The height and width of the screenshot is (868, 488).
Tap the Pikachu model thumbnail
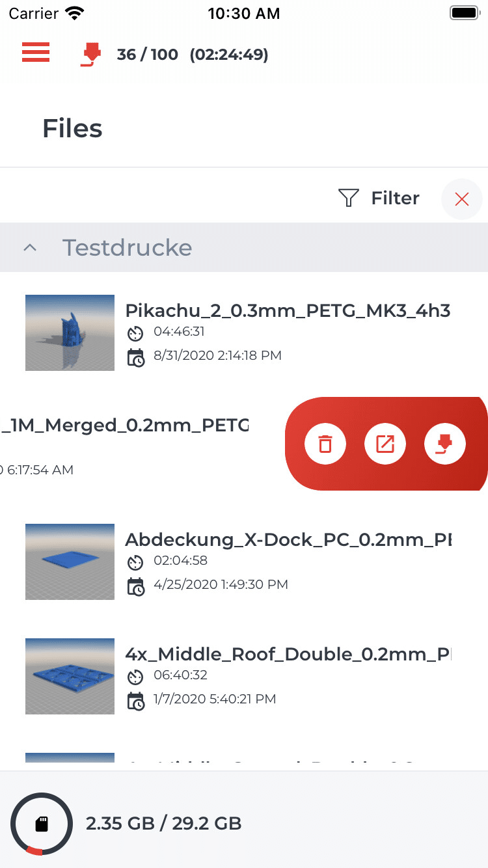coord(70,332)
